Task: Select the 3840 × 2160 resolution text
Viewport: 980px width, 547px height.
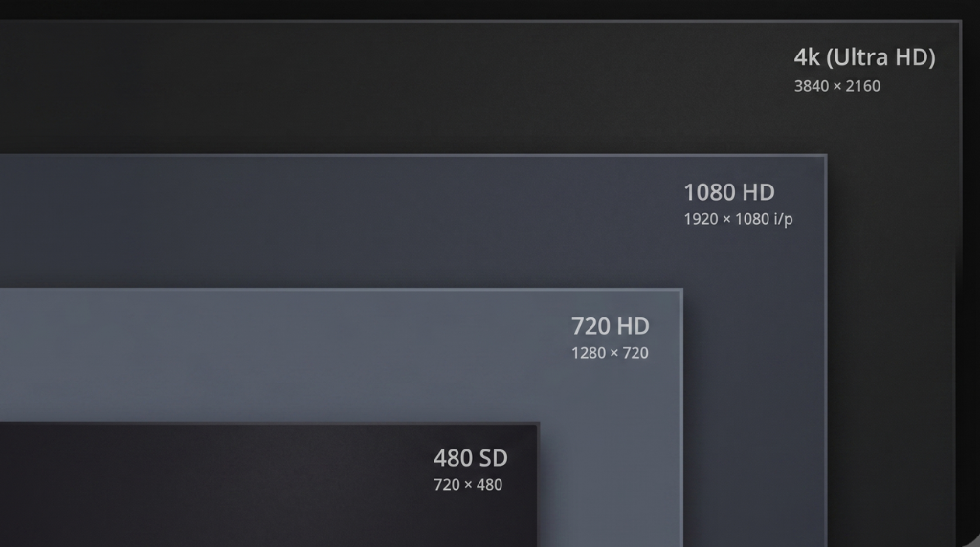Action: 836,86
